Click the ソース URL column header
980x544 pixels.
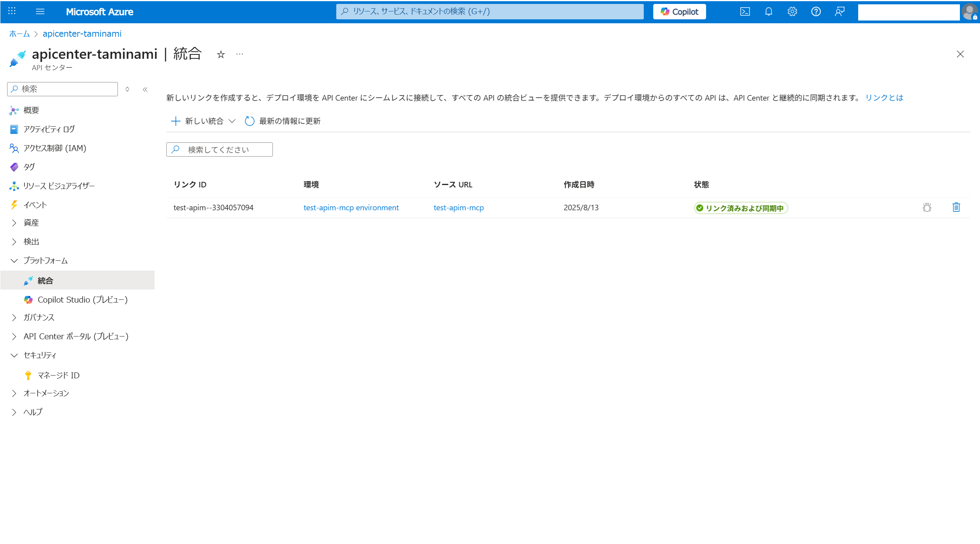[453, 185]
